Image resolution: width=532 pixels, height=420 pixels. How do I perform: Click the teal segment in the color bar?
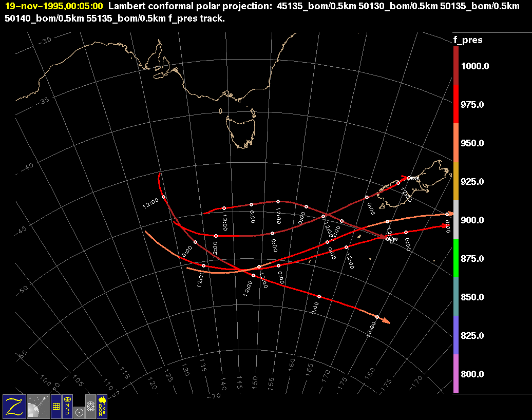[455, 297]
